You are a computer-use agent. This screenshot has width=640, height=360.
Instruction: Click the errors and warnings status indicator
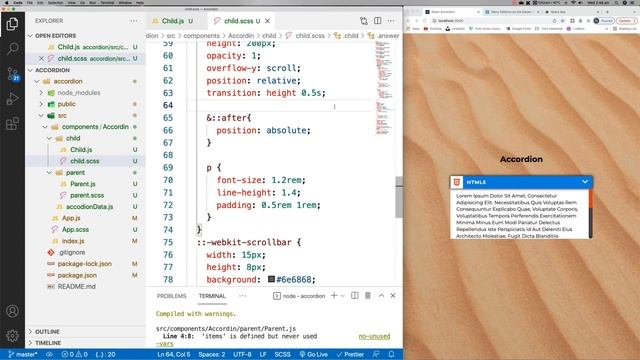pyautogui.click(x=74, y=354)
